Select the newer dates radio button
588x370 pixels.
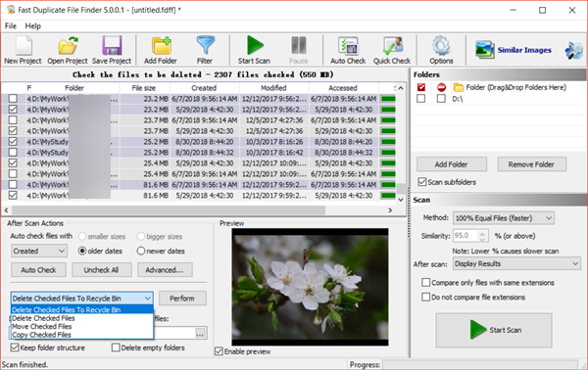[x=140, y=251]
